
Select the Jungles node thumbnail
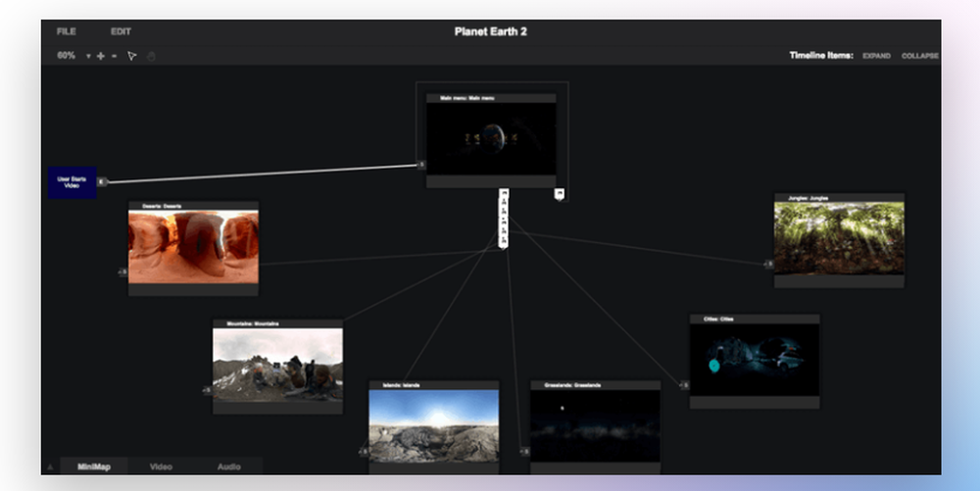click(x=839, y=238)
